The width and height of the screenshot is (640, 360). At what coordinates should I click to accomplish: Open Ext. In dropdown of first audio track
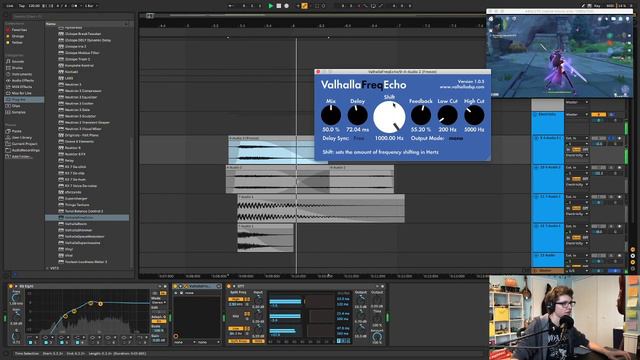576,138
